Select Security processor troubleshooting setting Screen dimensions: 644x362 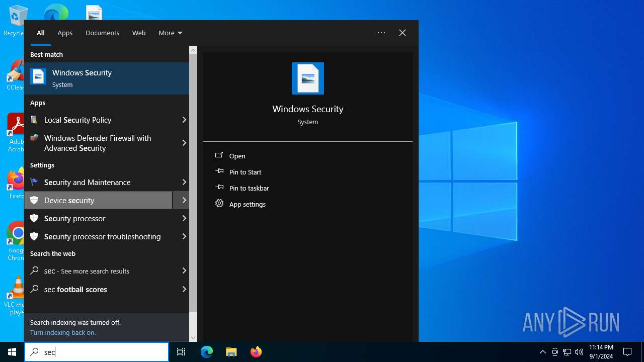(x=99, y=236)
